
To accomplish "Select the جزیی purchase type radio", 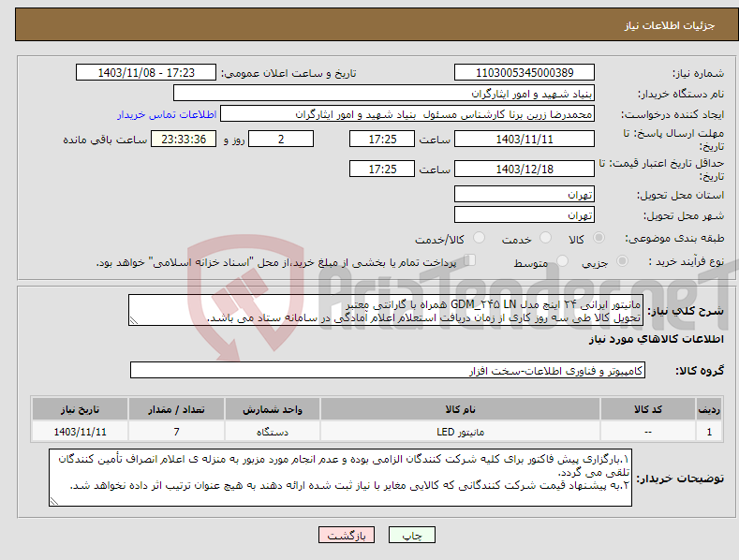I will (622, 261).
